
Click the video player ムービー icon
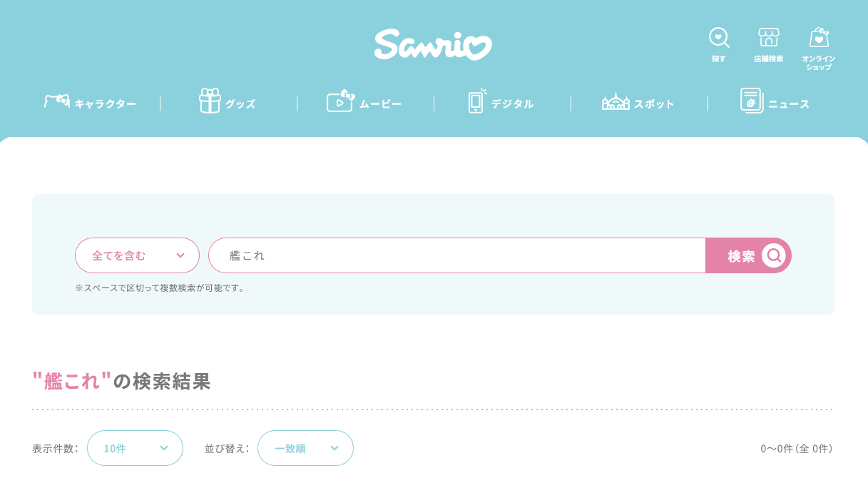pyautogui.click(x=340, y=101)
